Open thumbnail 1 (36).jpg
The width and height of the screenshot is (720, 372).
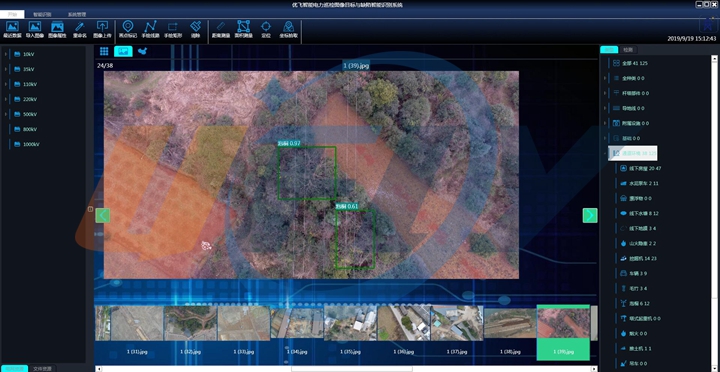[x=404, y=330]
